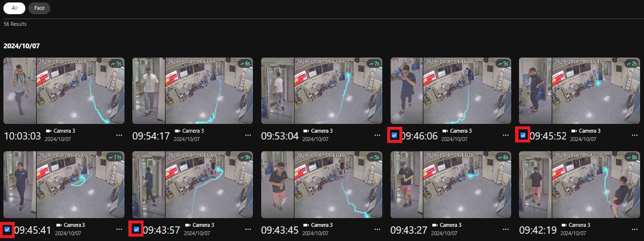Click the 11s duration badge on 09:45:41 clip
The height and width of the screenshot is (241, 644).
(x=115, y=157)
